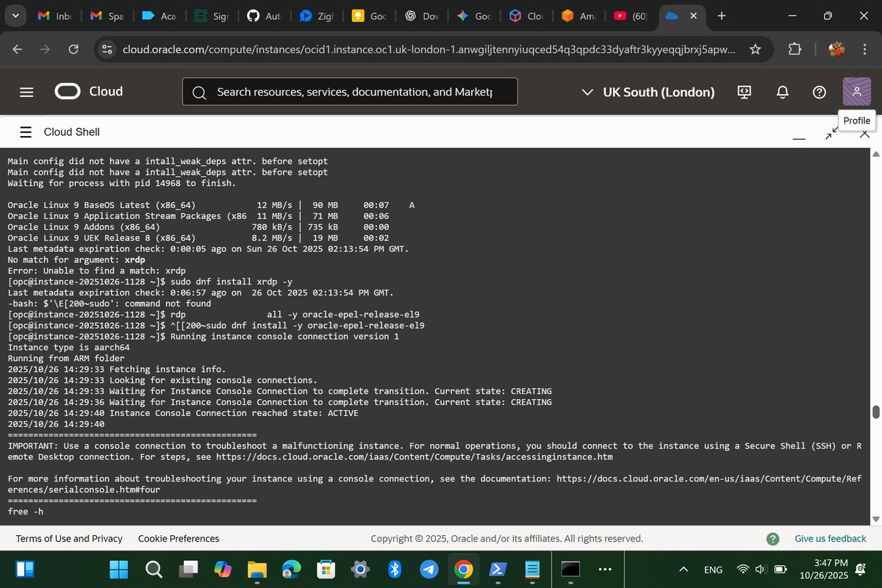The height and width of the screenshot is (588, 882).
Task: Open the help question mark menu
Action: (x=820, y=92)
